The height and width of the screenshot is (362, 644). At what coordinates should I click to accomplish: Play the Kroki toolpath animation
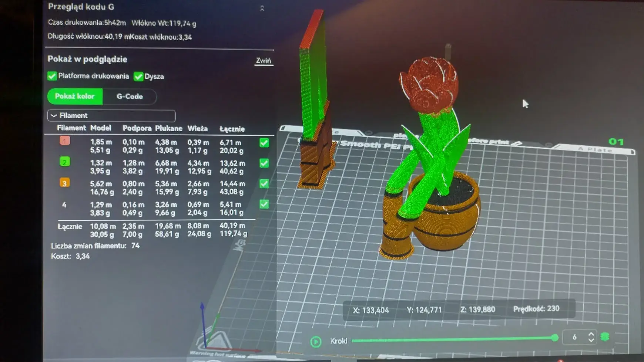[316, 341]
